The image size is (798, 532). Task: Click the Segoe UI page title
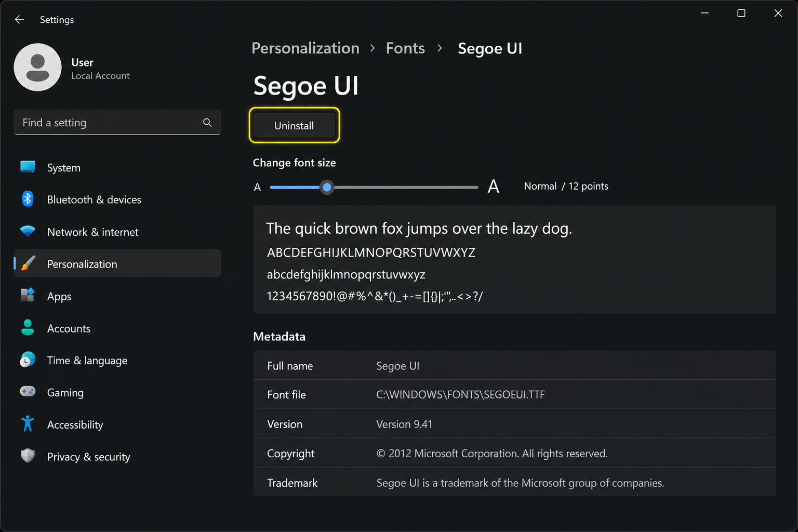306,86
